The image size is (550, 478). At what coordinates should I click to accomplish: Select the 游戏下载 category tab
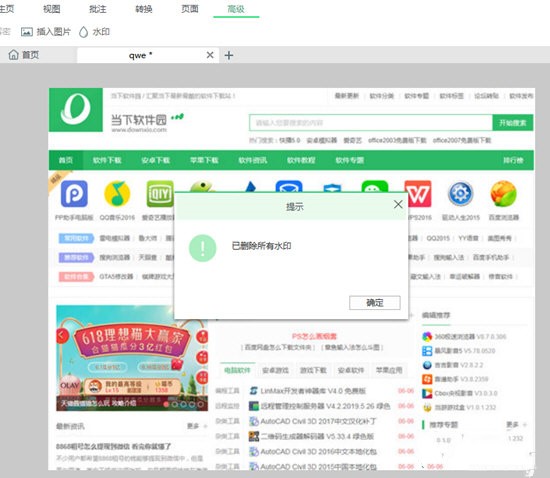tap(313, 370)
